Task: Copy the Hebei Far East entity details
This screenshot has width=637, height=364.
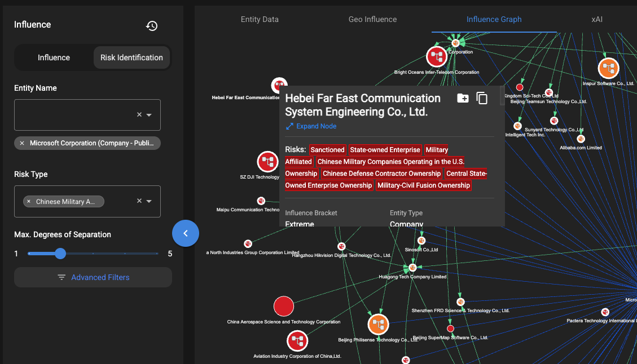Action: coord(482,98)
